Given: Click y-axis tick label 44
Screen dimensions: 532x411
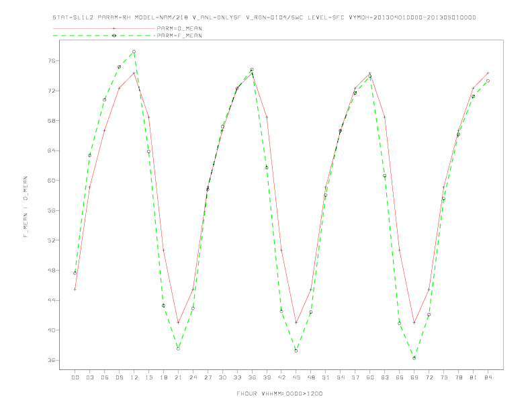Looking at the screenshot, I should click(52, 300).
